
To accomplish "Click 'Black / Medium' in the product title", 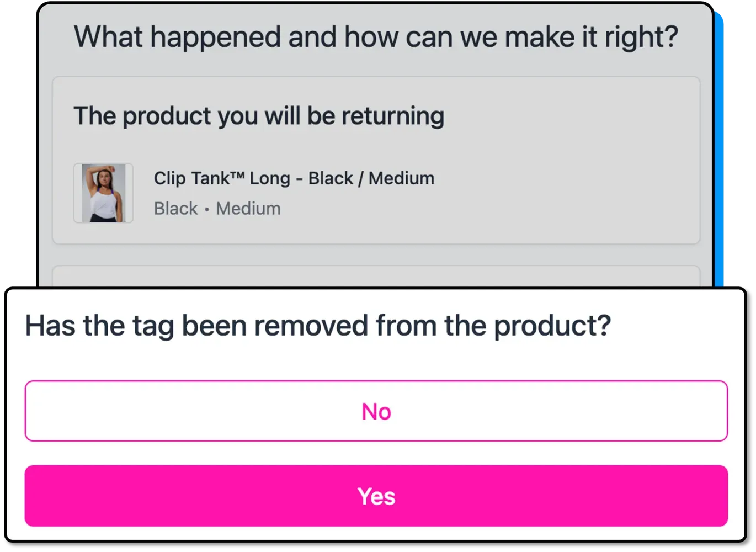I will (x=371, y=178).
